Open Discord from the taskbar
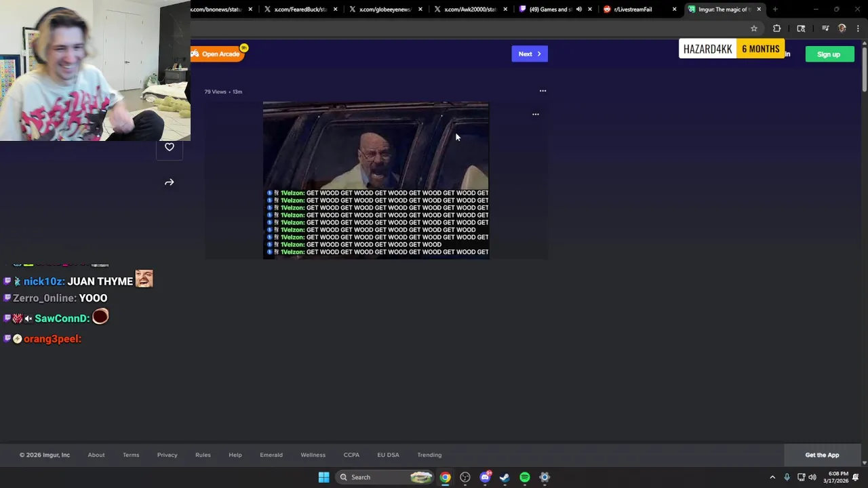This screenshot has width=868, height=488. click(x=485, y=477)
